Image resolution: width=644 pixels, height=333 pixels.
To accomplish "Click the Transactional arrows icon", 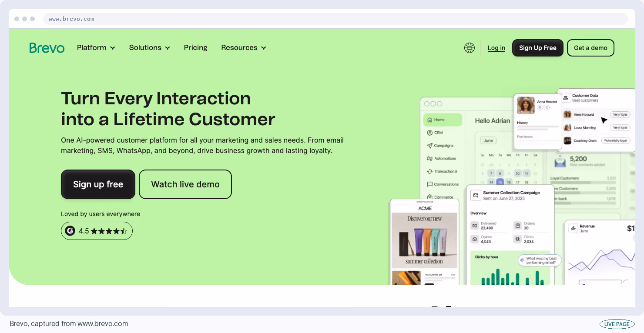I will coord(430,171).
